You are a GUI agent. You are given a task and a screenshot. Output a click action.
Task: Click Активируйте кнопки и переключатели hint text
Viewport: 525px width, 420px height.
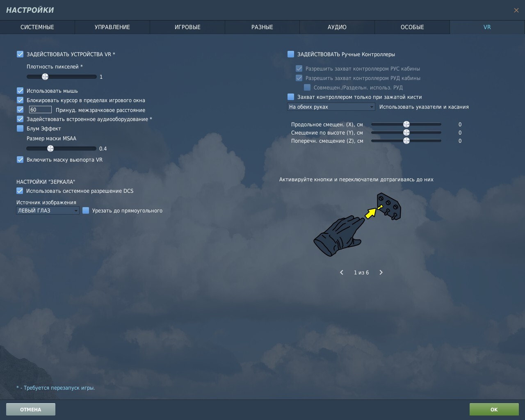[356, 179]
